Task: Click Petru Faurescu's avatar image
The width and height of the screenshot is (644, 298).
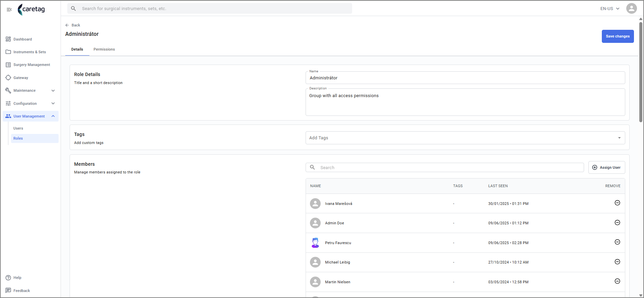Action: 315,243
